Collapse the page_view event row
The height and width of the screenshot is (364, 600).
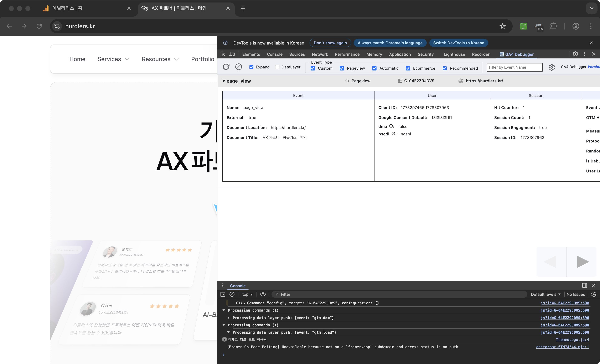pos(224,81)
